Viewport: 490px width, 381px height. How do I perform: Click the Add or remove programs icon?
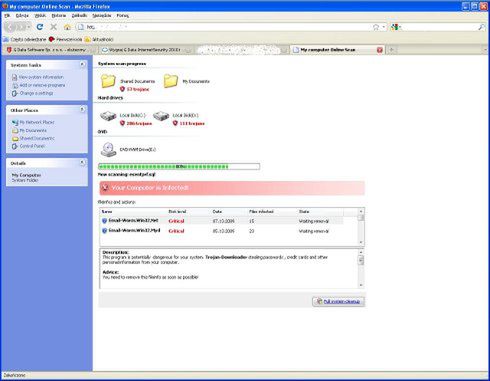(x=15, y=85)
